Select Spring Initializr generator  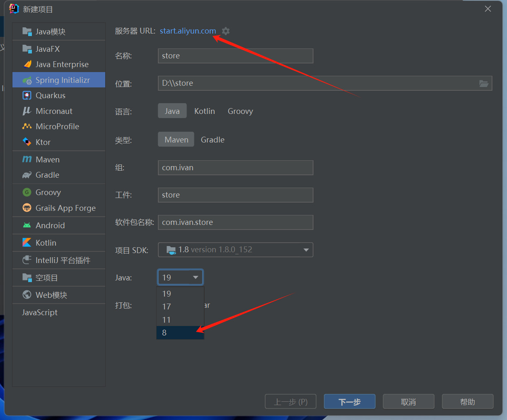59,80
